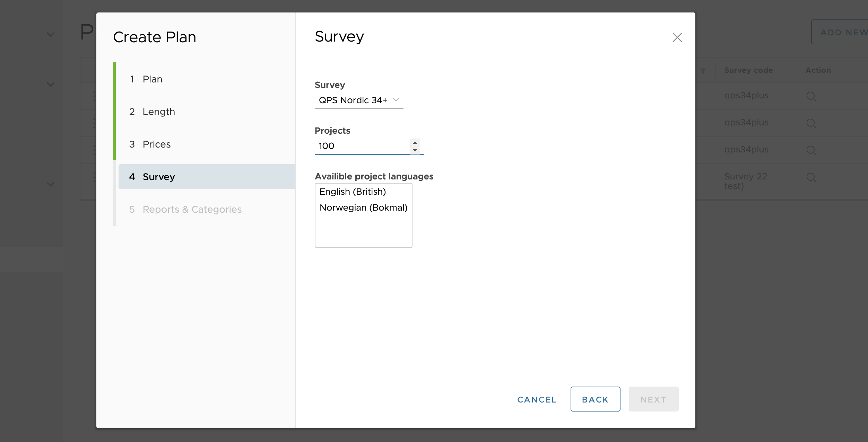This screenshot has width=868, height=442.
Task: Open magnifier action in third qps34plus row
Action: (x=811, y=150)
